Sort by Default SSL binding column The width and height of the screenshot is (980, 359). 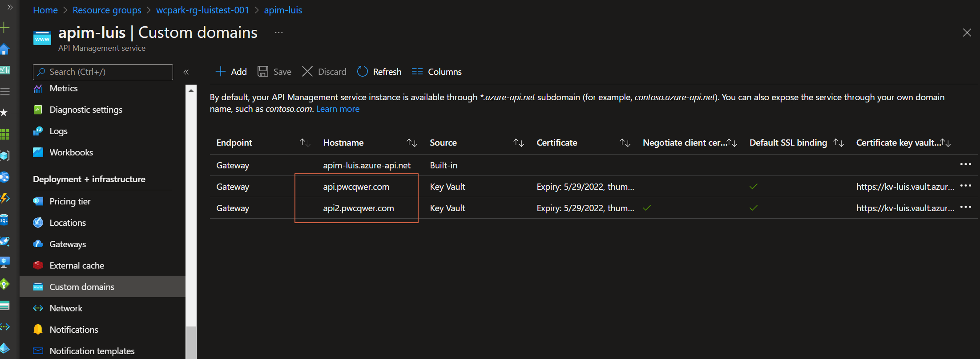[x=839, y=143]
